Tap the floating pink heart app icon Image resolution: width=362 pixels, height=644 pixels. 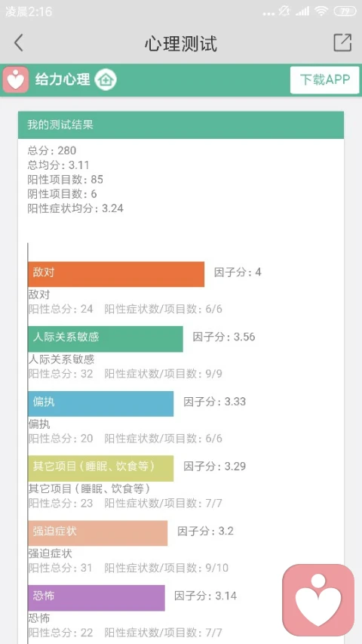[x=318, y=600]
